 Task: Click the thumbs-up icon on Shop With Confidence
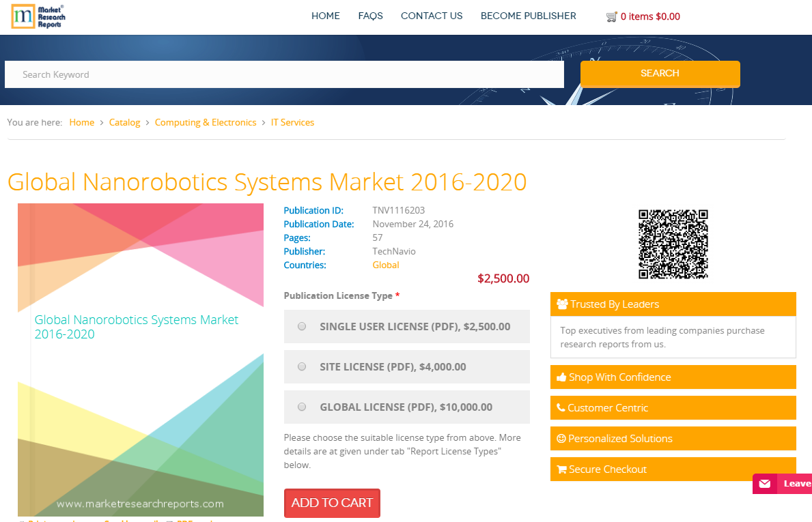click(562, 377)
